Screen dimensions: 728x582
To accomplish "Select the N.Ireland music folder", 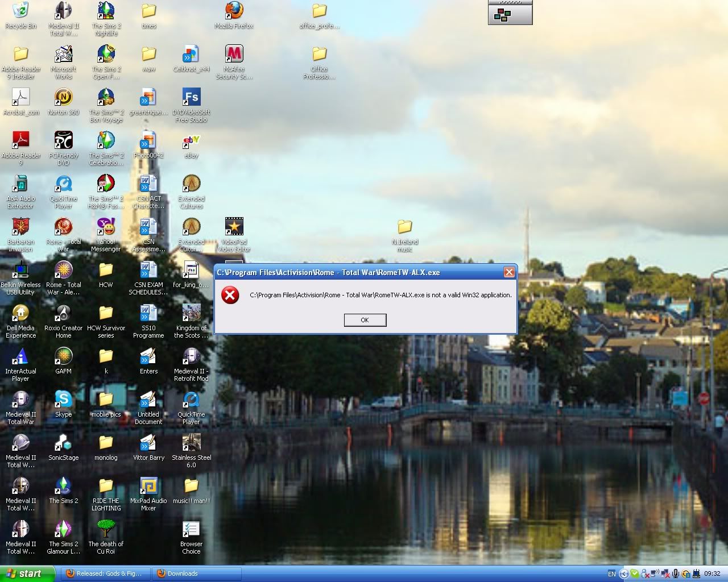I will [x=404, y=227].
